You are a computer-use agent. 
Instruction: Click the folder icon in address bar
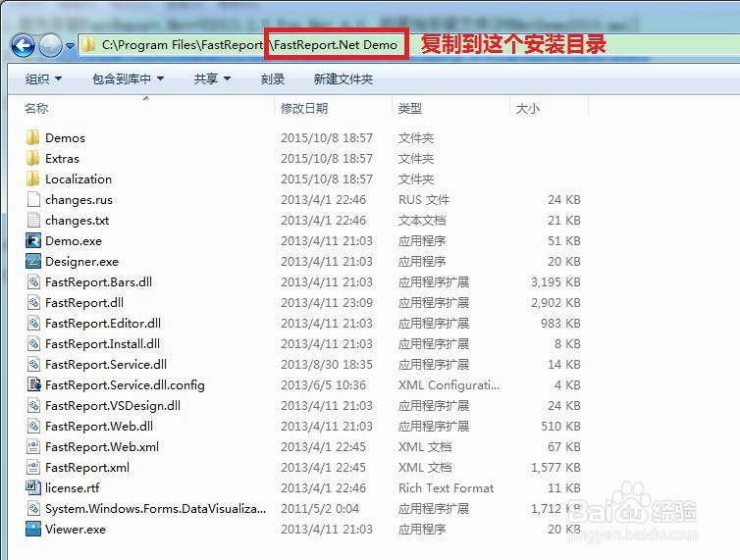(87, 45)
